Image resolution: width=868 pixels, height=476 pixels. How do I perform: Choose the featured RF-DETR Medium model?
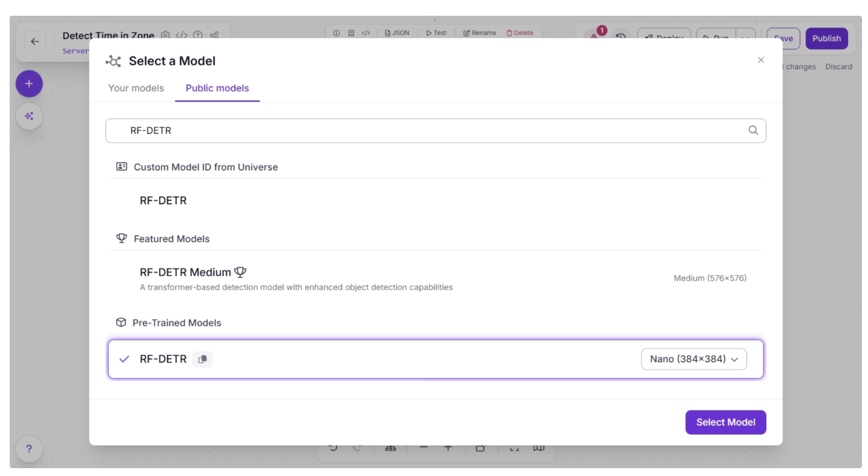pos(435,279)
